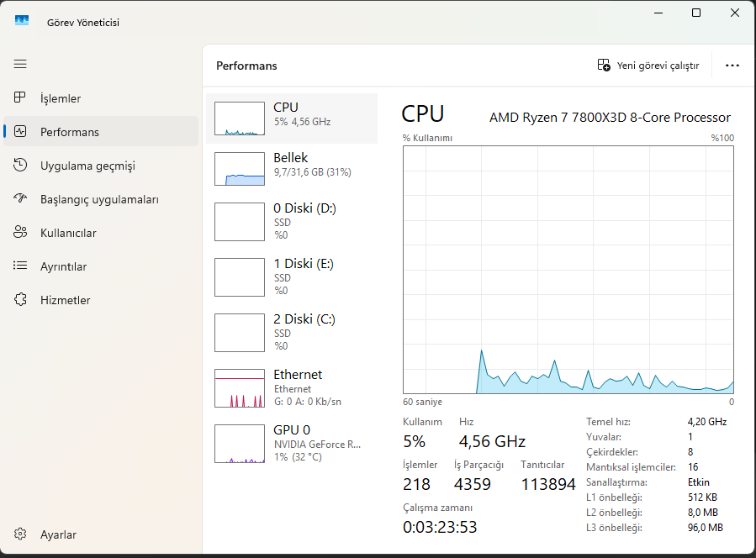Image resolution: width=756 pixels, height=558 pixels.
Task: Open the Ayarlar gear icon
Action: pyautogui.click(x=21, y=534)
